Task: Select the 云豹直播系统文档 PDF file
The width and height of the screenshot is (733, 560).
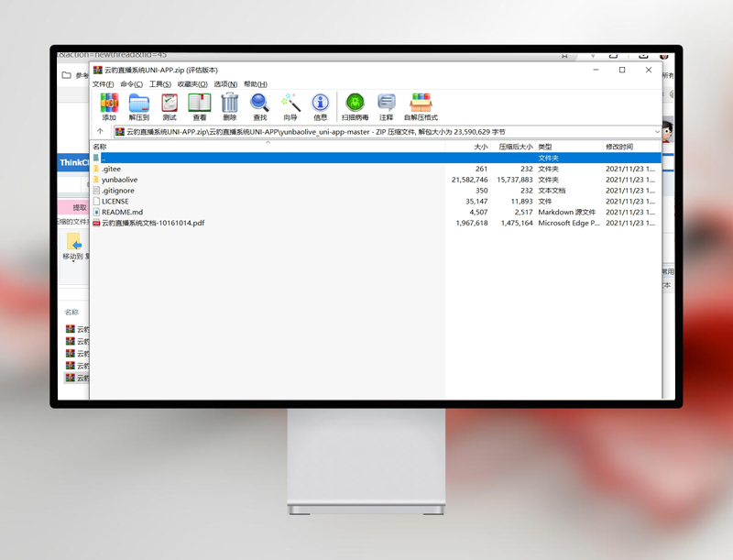Action: (152, 223)
